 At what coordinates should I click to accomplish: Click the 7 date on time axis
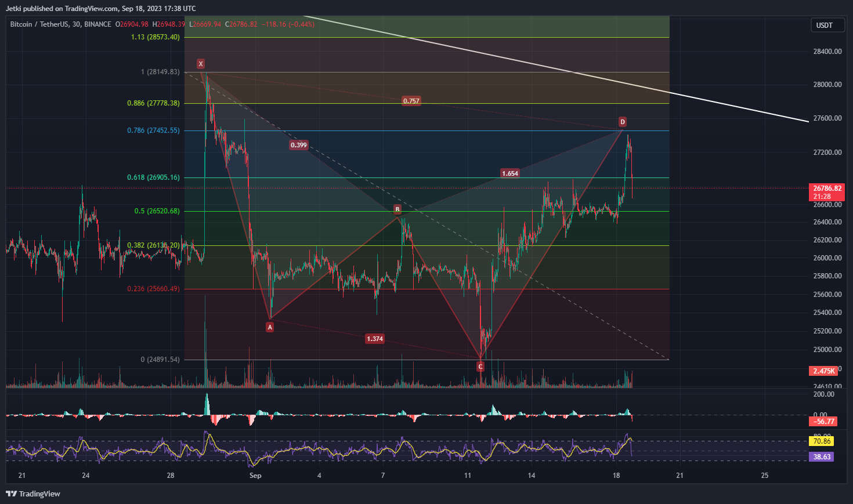point(383,476)
